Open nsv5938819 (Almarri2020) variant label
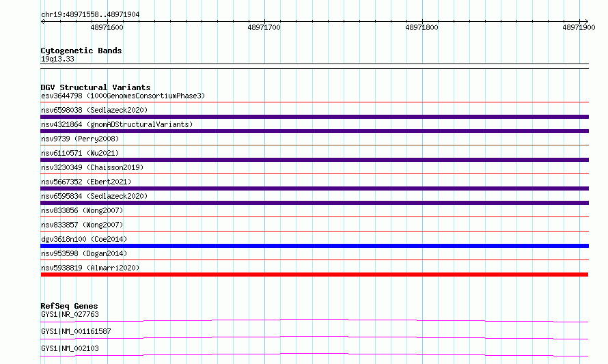This screenshot has height=364, width=608. tap(90, 268)
